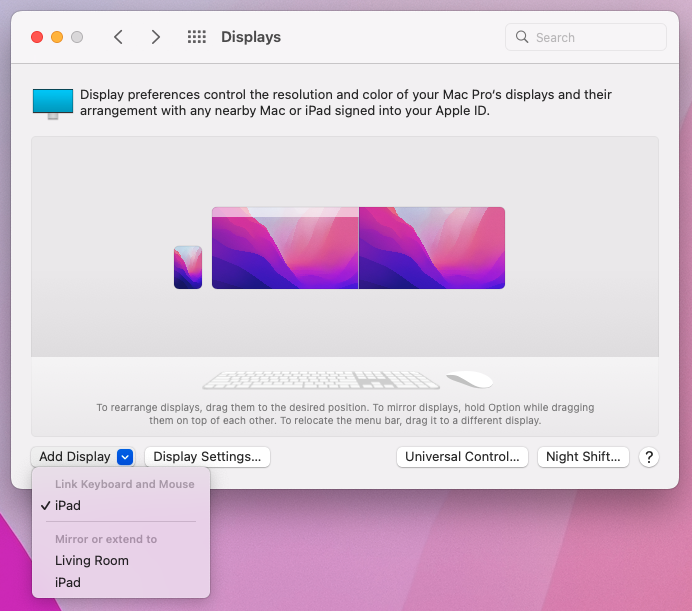Open Universal Control… options
The width and height of the screenshot is (692, 611).
pyautogui.click(x=462, y=457)
